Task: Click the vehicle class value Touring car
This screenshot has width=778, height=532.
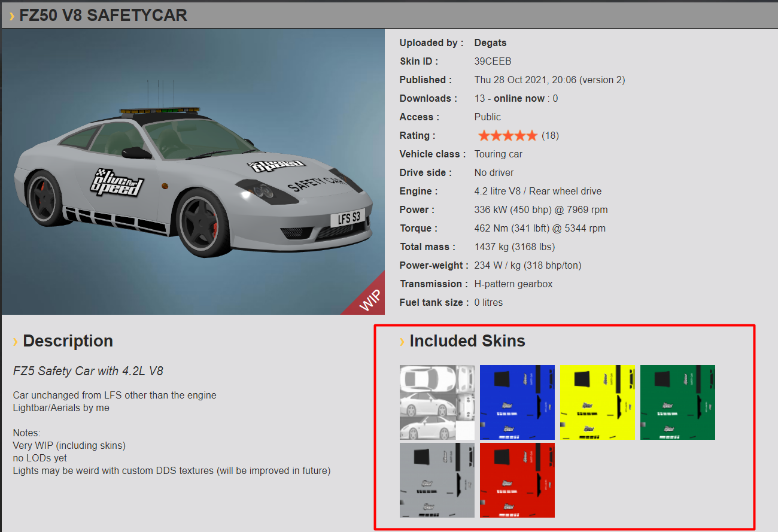Action: pyautogui.click(x=499, y=154)
